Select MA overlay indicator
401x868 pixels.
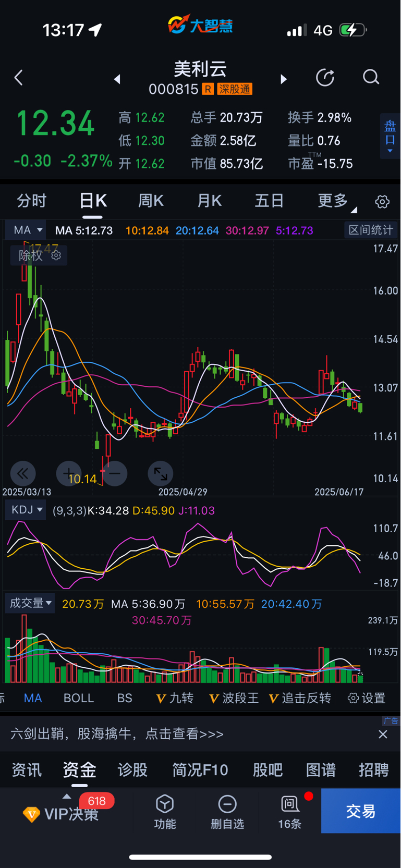pyautogui.click(x=33, y=698)
